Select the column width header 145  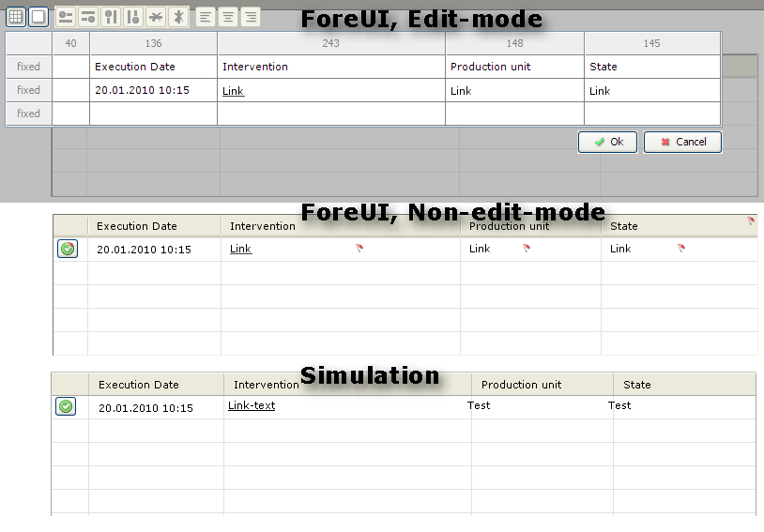[652, 43]
